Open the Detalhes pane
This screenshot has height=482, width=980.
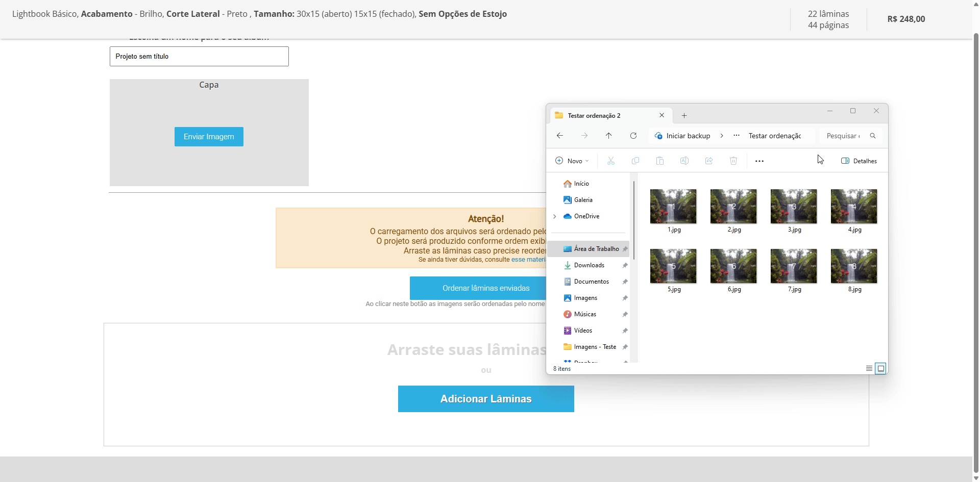click(859, 161)
